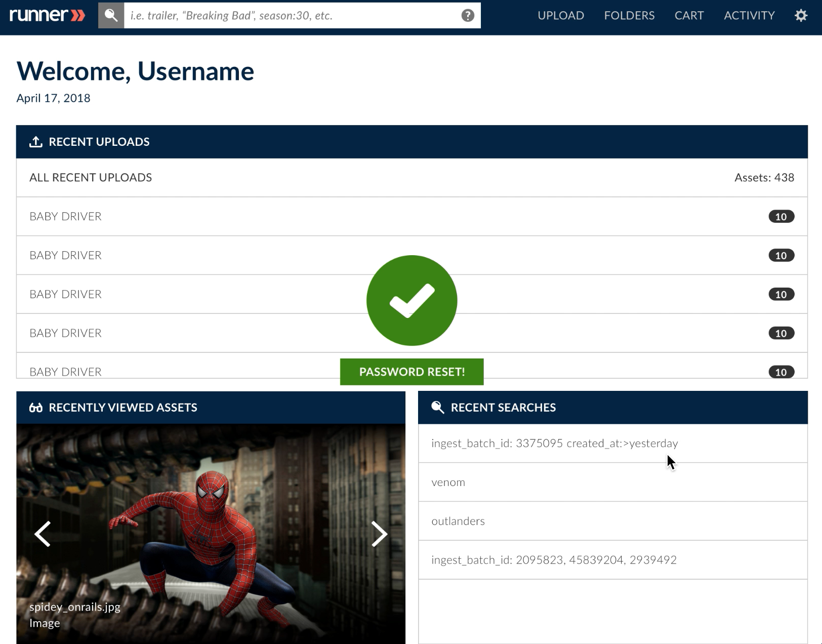Screen dimensions: 822x644
Task: Select search 'ingest_batch_id: 2095823, 45839204, 2939492'
Action: [612, 560]
